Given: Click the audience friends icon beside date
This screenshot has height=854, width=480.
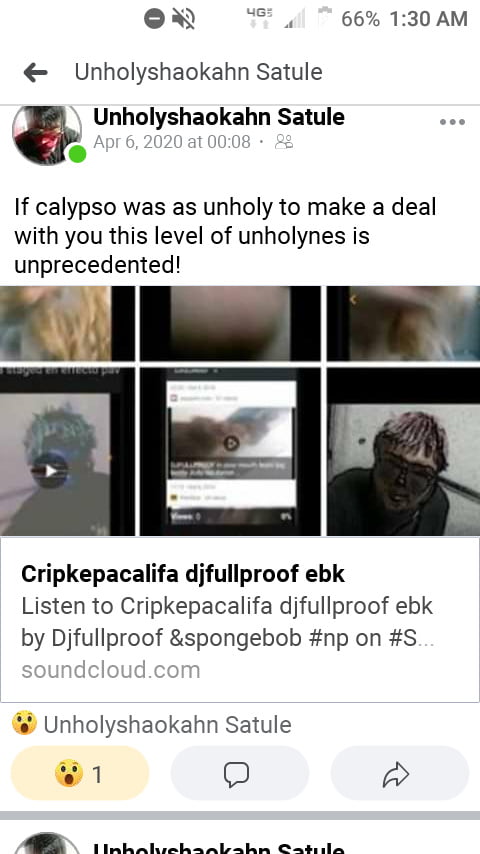Looking at the screenshot, I should (284, 142).
